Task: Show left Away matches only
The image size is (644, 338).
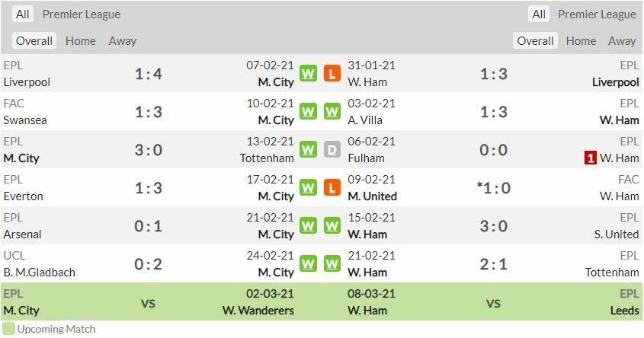Action: click(x=122, y=41)
